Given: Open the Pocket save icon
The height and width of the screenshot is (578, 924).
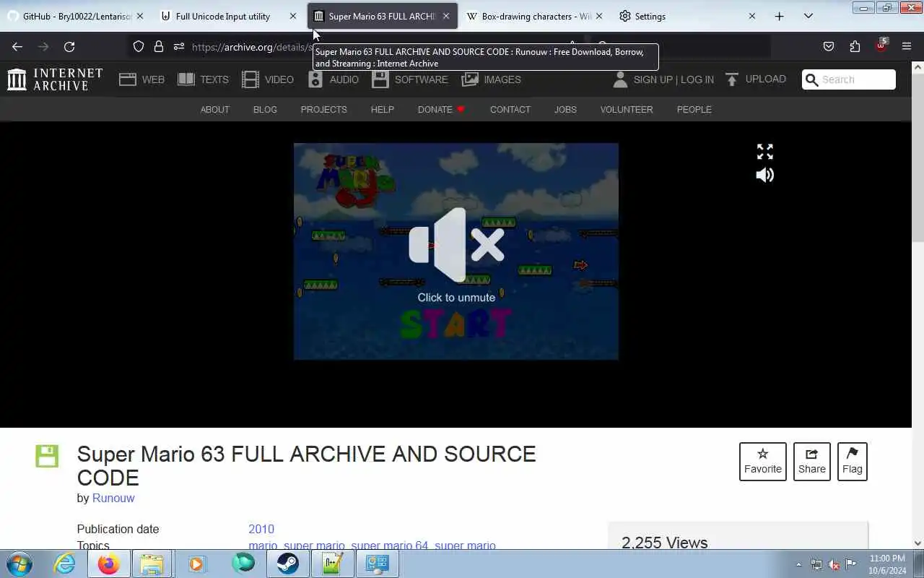Looking at the screenshot, I should (x=829, y=47).
